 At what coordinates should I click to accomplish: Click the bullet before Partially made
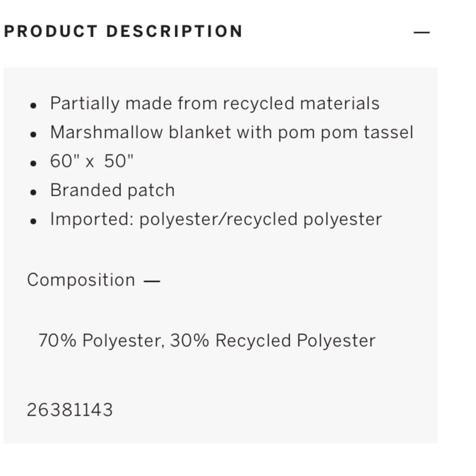tap(33, 105)
